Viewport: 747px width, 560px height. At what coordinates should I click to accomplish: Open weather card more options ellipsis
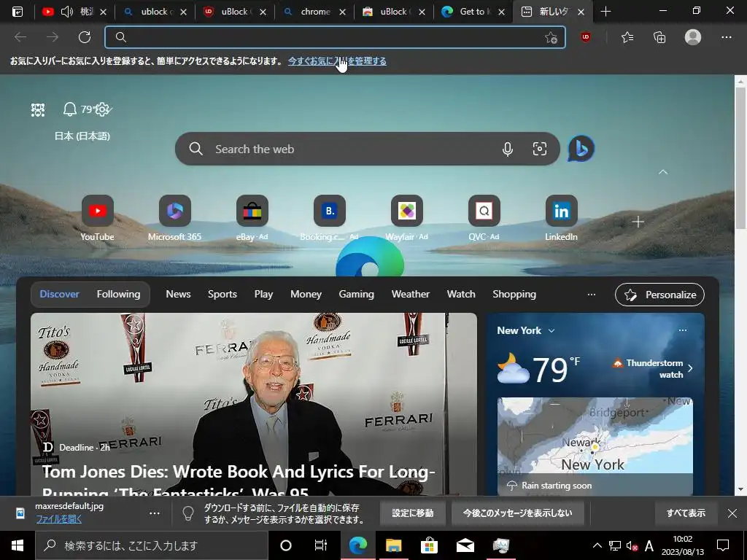point(683,330)
